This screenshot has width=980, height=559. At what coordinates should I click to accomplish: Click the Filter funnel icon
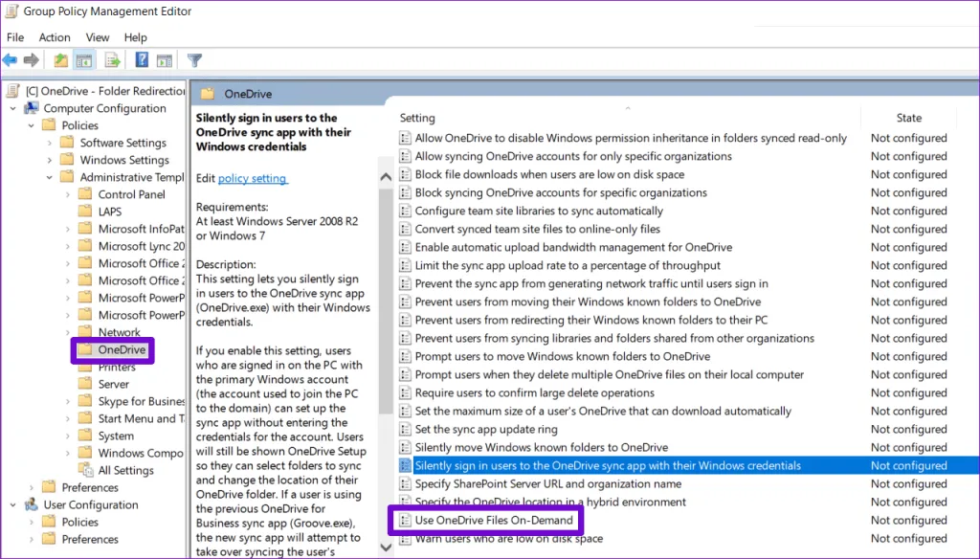coord(194,60)
